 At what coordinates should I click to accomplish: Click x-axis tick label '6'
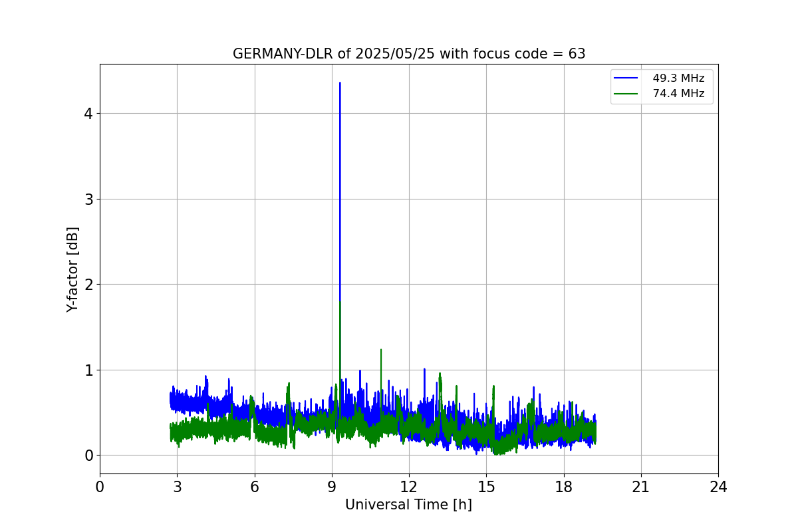point(254,487)
